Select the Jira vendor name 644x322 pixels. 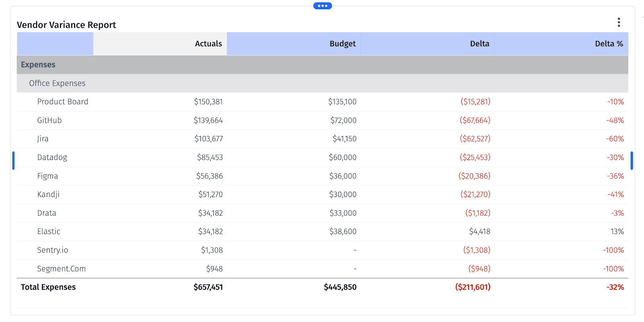pyautogui.click(x=43, y=139)
